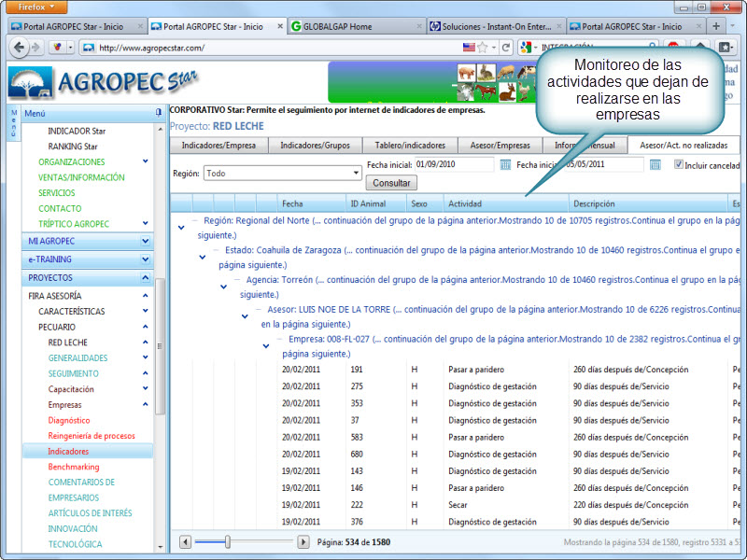Open Reingeniería de procesos item
The width and height of the screenshot is (747, 560).
92,436
